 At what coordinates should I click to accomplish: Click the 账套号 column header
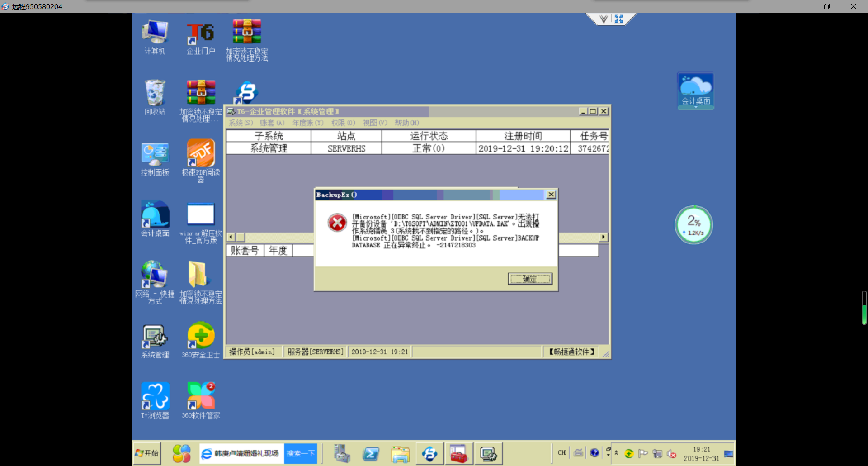[x=245, y=251]
